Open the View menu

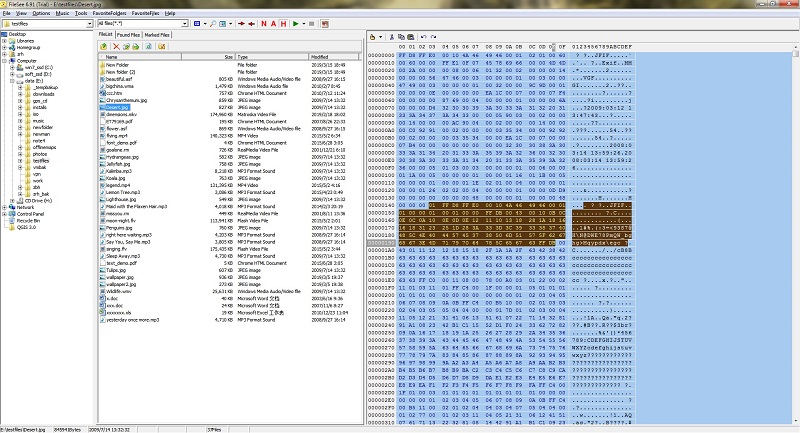(x=21, y=13)
